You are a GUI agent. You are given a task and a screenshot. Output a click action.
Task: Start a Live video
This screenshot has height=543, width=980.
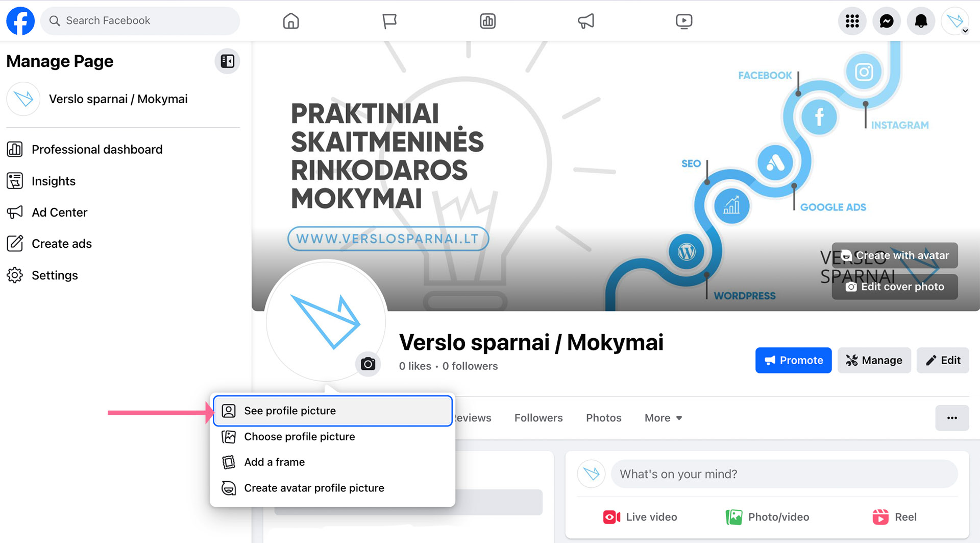click(x=640, y=517)
